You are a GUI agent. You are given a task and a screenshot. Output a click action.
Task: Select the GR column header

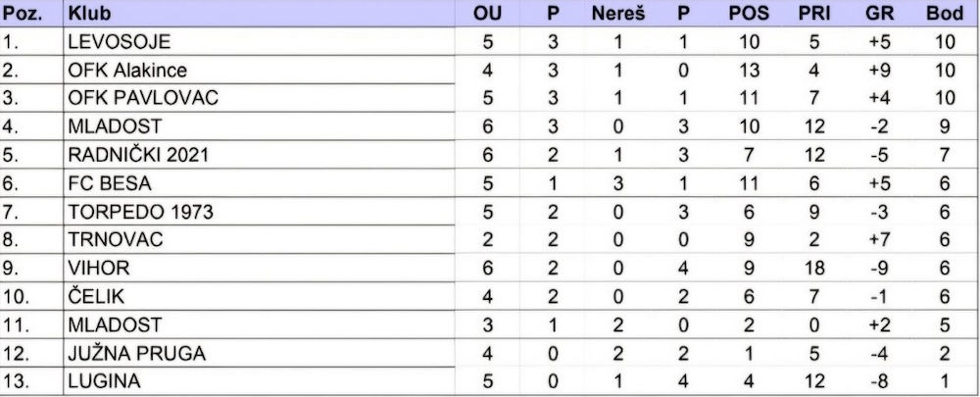[878, 15]
